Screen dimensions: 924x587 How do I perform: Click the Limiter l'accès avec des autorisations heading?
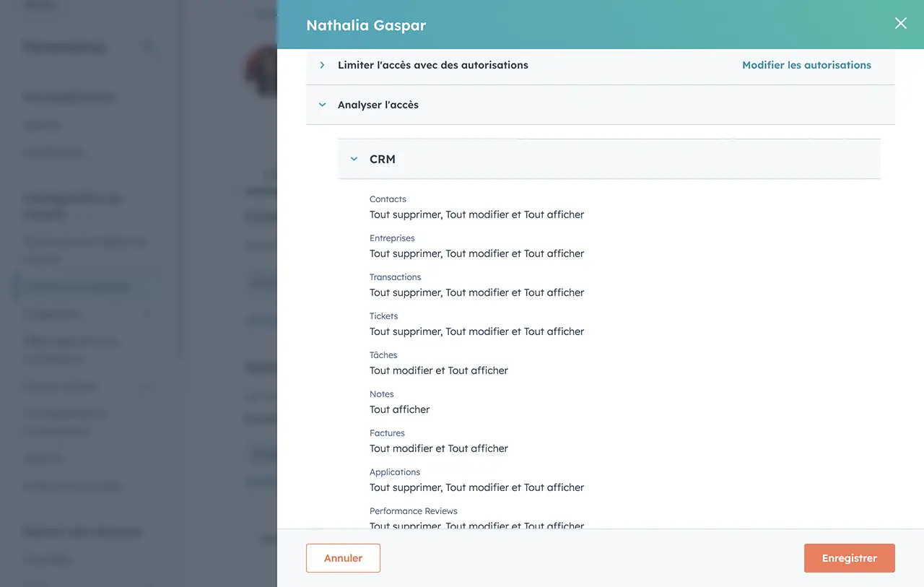pos(432,65)
